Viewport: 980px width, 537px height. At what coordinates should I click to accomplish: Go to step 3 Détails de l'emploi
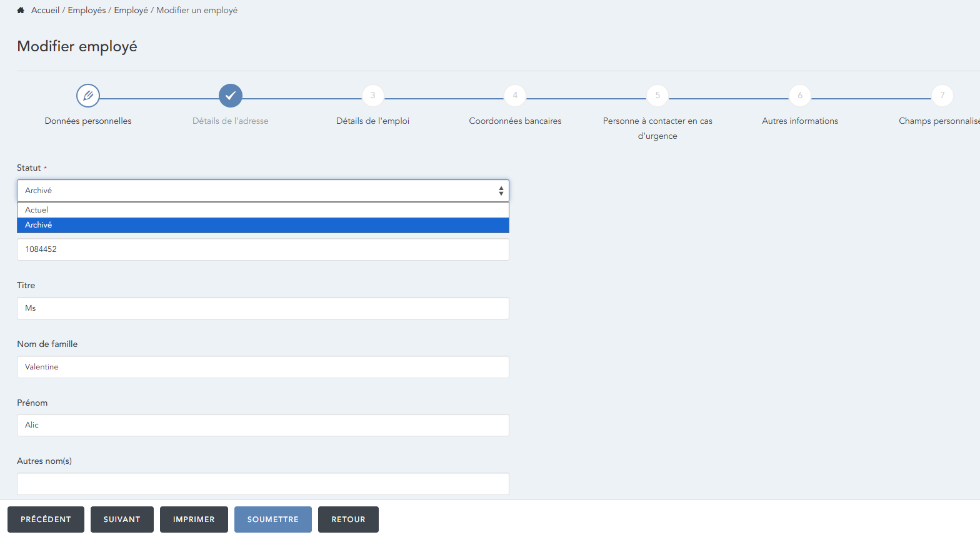point(372,96)
